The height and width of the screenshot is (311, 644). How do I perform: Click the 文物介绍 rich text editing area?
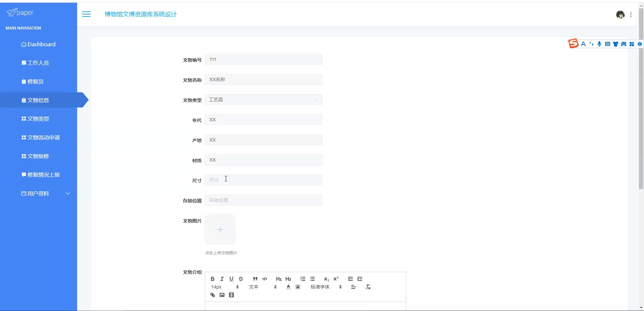(306, 306)
